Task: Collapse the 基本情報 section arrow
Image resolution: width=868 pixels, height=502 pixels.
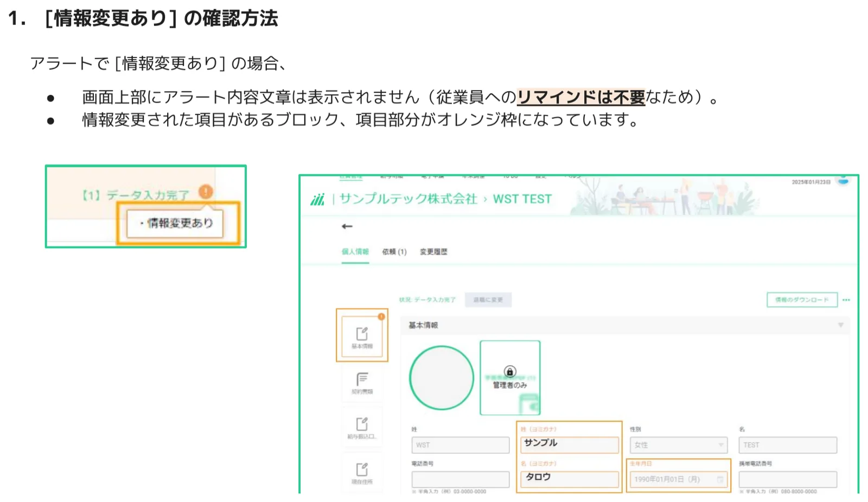Action: click(840, 325)
